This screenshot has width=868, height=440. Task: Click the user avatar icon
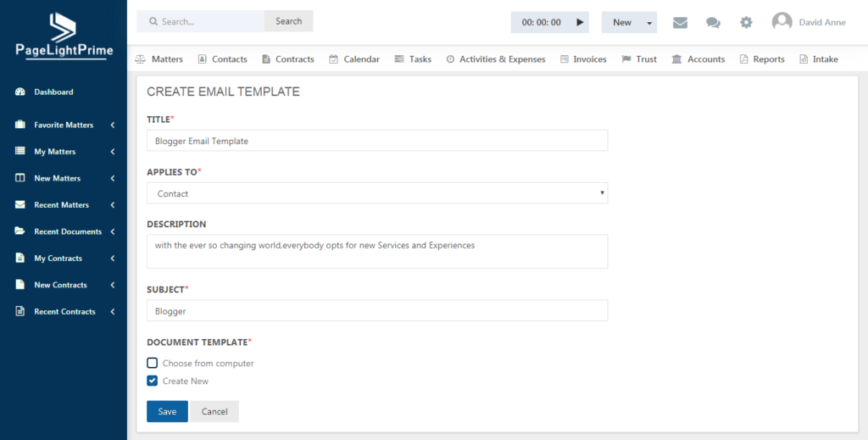pos(782,22)
